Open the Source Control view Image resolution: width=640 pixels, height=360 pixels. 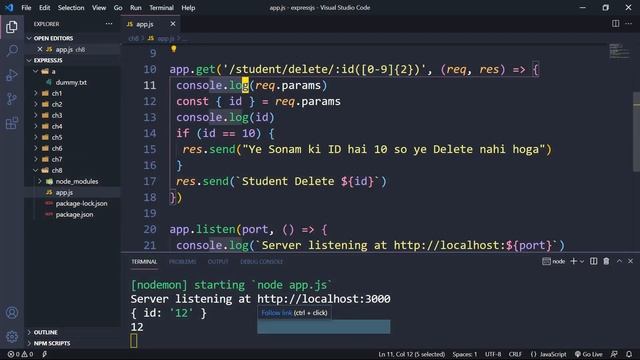click(12, 99)
